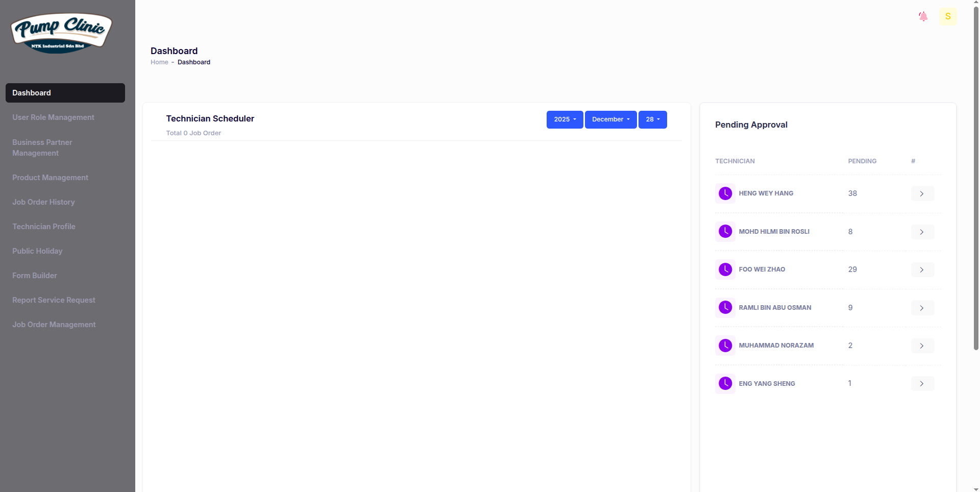Click pending count 29
980x492 pixels.
(x=852, y=269)
